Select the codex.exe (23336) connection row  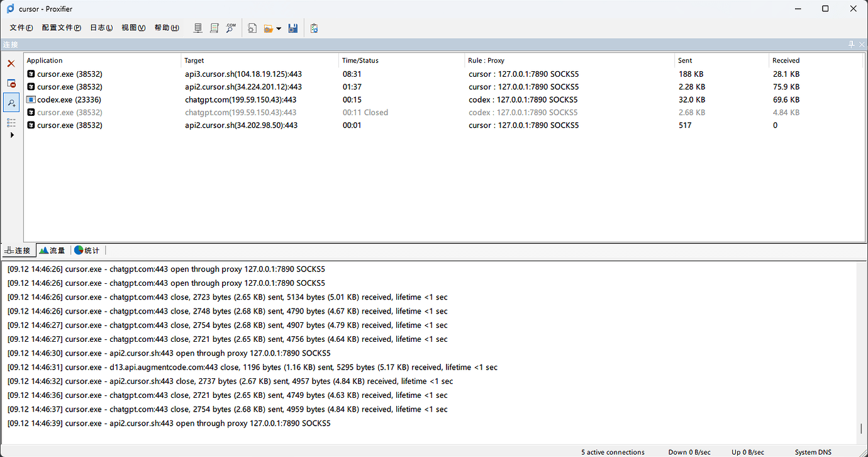[444, 99]
